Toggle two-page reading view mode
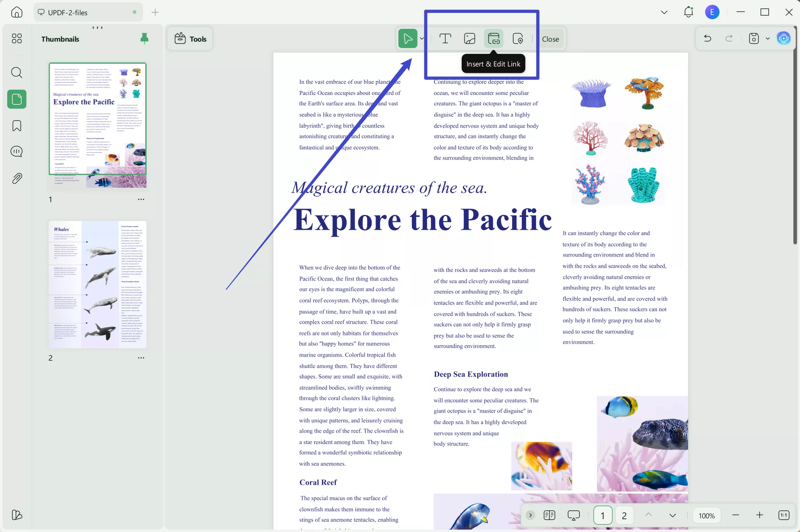Viewport: 800px width, 532px height. tap(549, 515)
